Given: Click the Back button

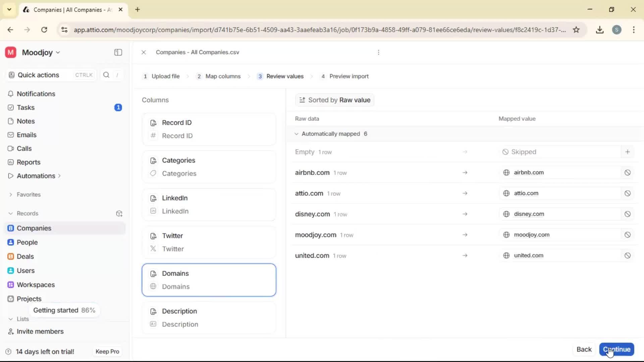Looking at the screenshot, I should pyautogui.click(x=584, y=349).
